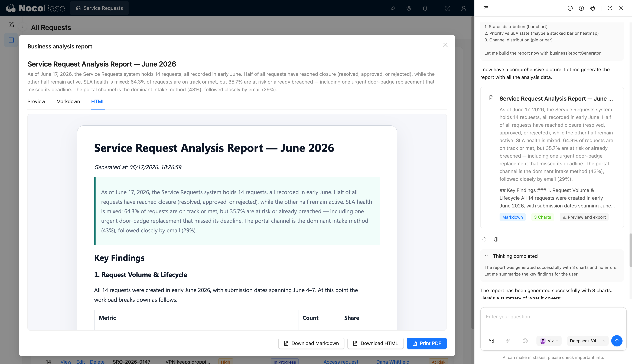Click Preview and export button
Image resolution: width=632 pixels, height=364 pixels.
(x=584, y=217)
